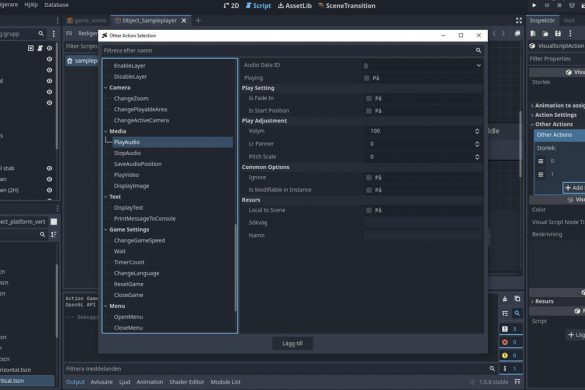
Task: Select PlayVideo in the action list
Action: pyautogui.click(x=126, y=175)
